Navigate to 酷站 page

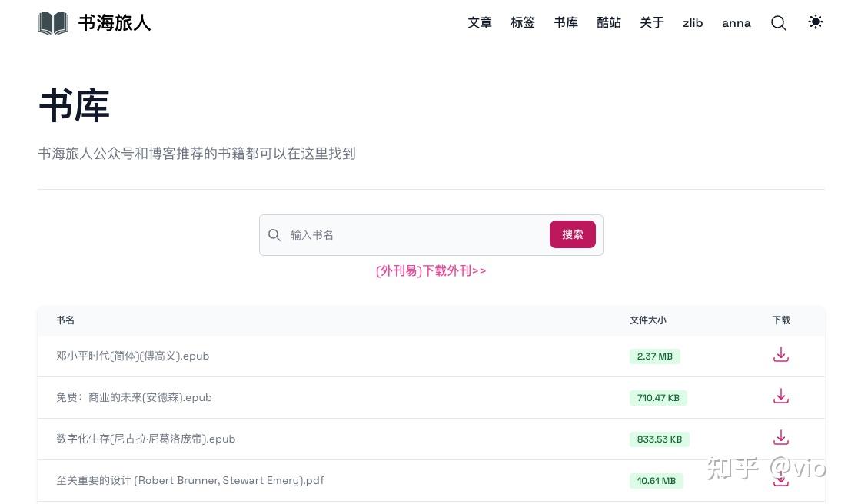click(x=609, y=23)
